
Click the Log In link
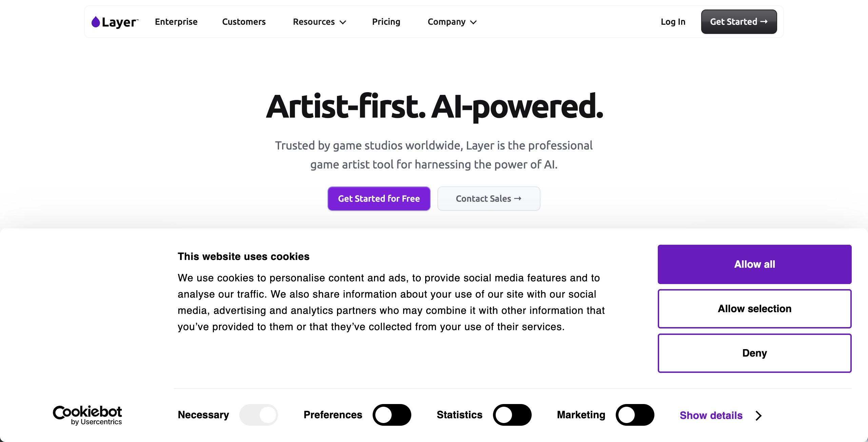click(x=673, y=22)
